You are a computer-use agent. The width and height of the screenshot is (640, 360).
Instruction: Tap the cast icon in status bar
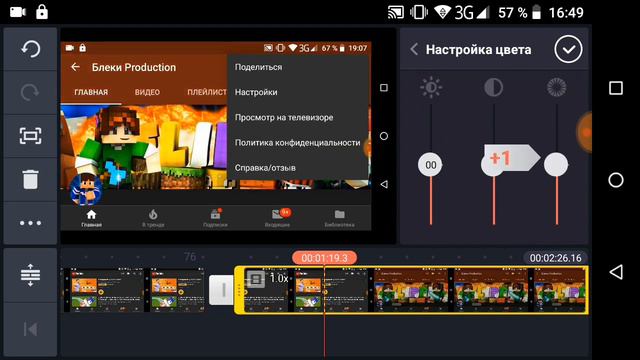pos(396,12)
